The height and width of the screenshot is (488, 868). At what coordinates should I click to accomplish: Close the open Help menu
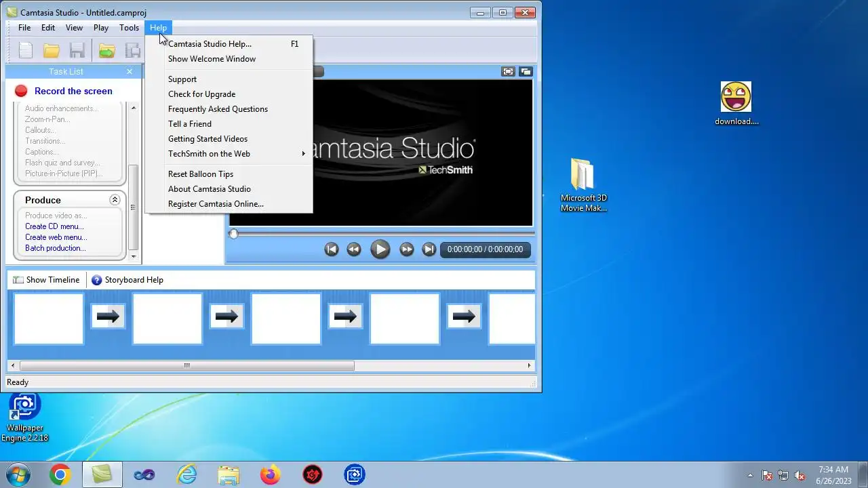click(158, 28)
